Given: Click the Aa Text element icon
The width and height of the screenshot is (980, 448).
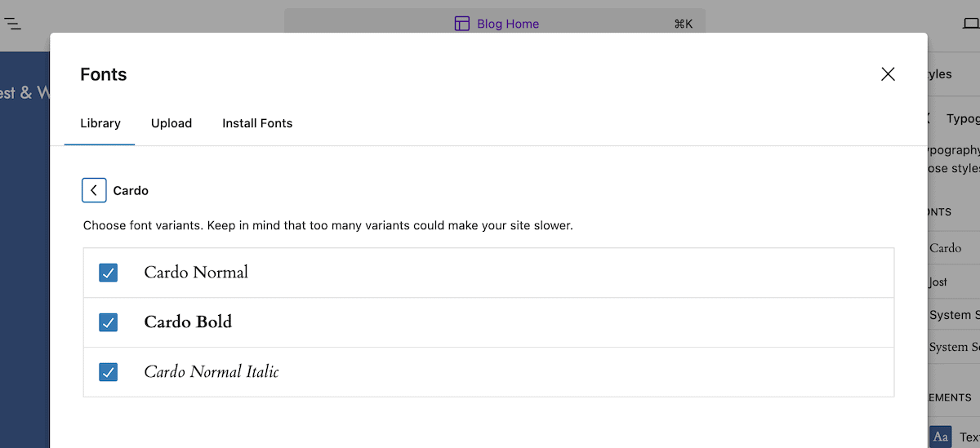Looking at the screenshot, I should pos(941,437).
